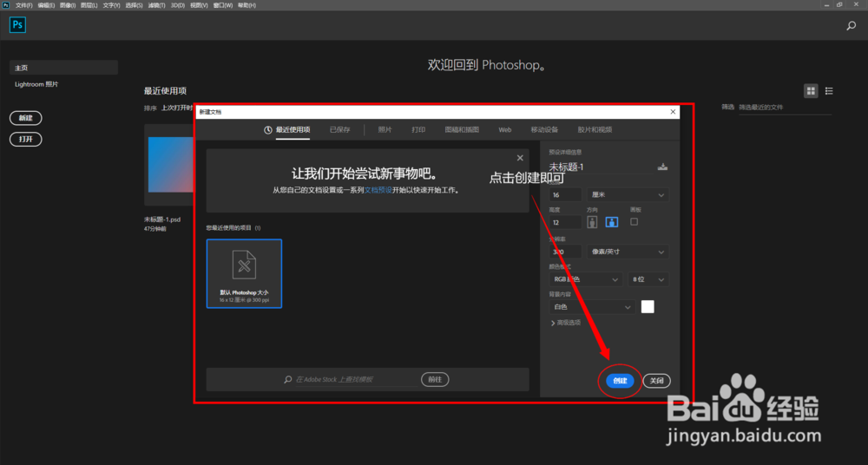This screenshot has height=465, width=868.
Task: Open the 编辑(E) menu
Action: pos(46,5)
